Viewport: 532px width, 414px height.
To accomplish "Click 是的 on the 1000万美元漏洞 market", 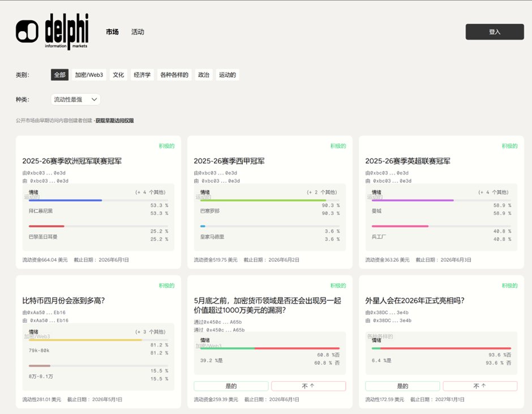I will pyautogui.click(x=231, y=386).
